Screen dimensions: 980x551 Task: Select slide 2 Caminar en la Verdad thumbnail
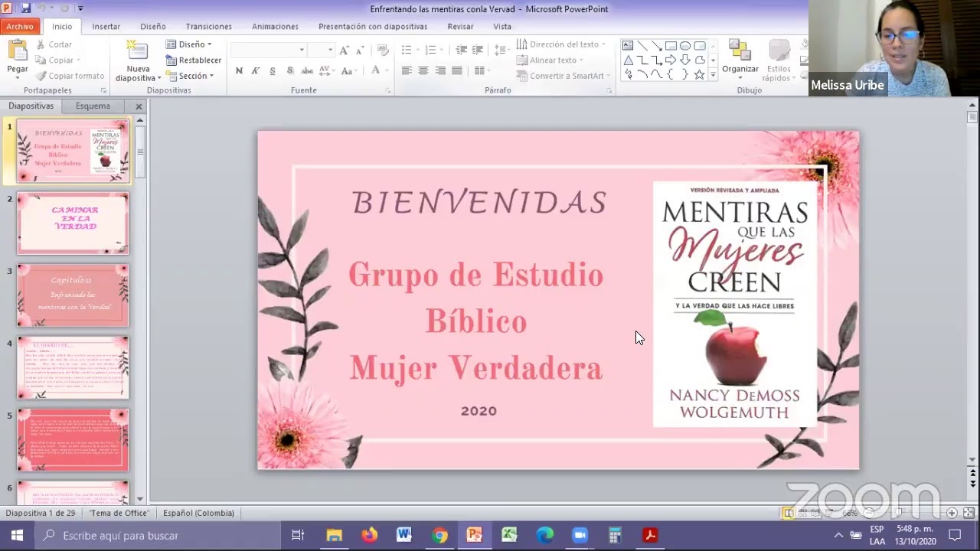[73, 223]
